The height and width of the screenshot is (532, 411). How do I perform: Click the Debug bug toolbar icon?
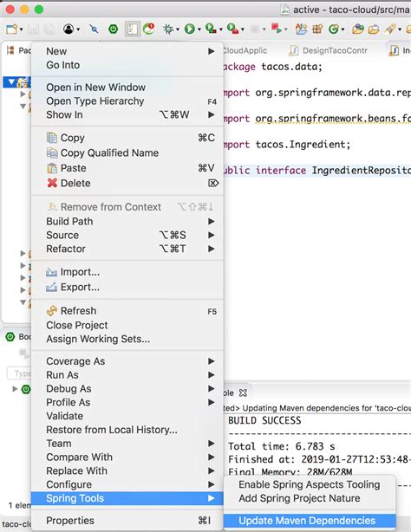168,29
